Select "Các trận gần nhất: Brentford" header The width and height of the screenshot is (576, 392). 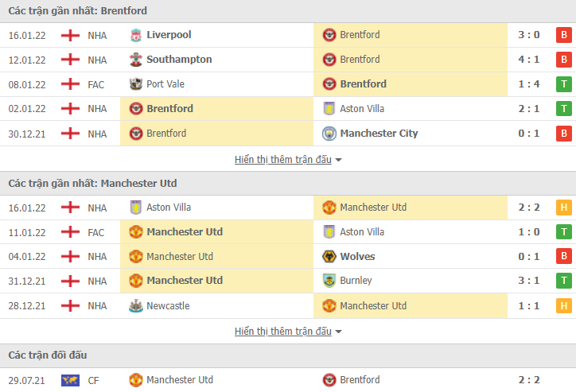(x=77, y=11)
